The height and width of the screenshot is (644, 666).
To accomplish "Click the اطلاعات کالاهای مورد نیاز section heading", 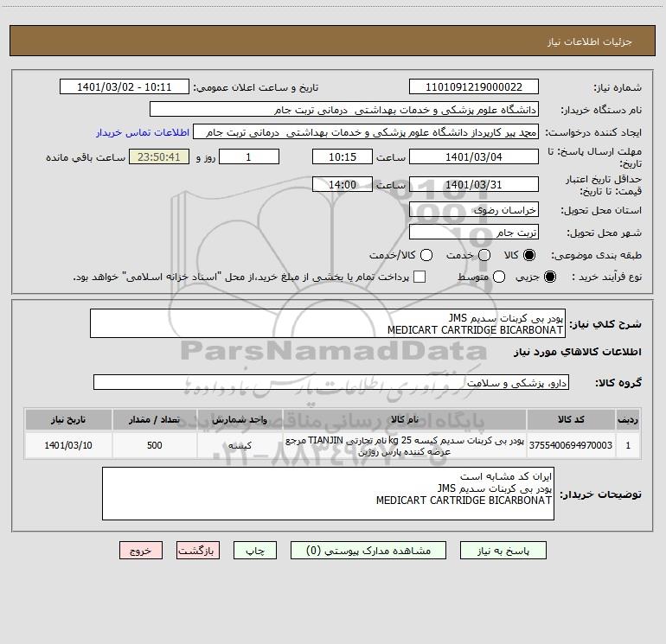I will point(578,352).
